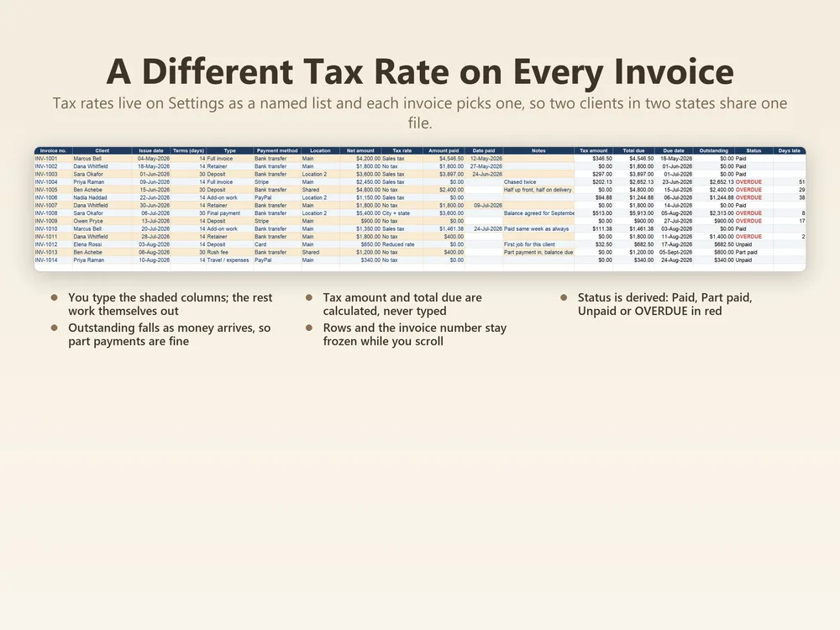Click the $5,400.00 net amount cell
The image size is (840, 630).
point(360,213)
